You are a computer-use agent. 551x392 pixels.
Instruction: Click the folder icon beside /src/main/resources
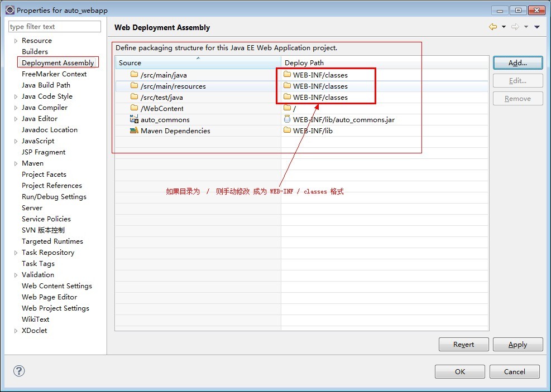click(x=134, y=86)
